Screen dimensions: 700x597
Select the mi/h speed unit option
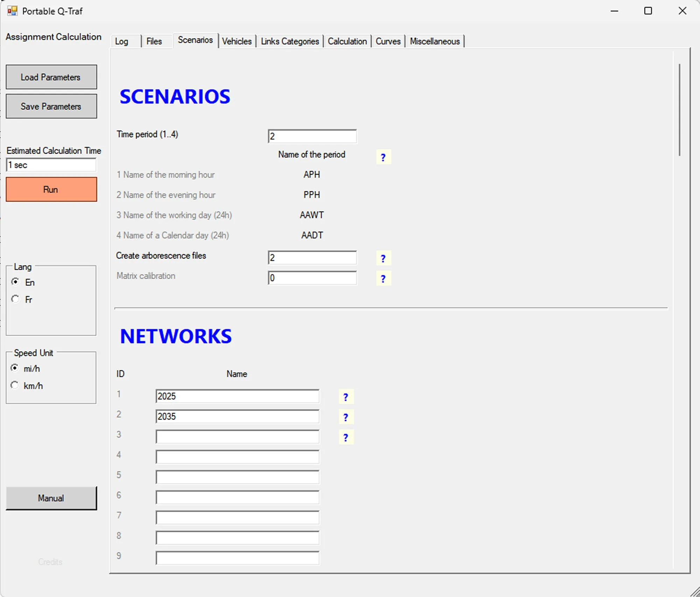(15, 368)
